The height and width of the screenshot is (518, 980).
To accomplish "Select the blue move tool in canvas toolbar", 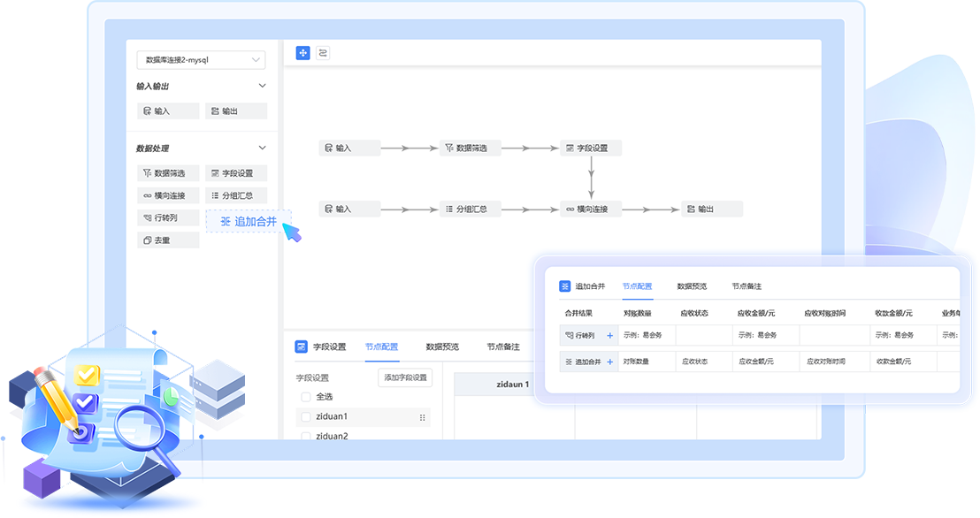I will click(302, 53).
